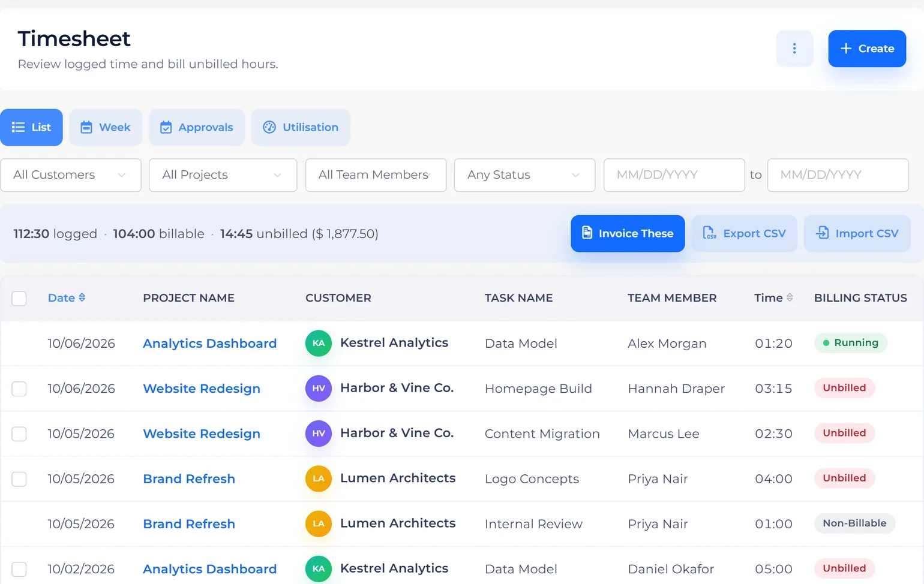Open Website Redesign link in Homepage Build row

[202, 389]
